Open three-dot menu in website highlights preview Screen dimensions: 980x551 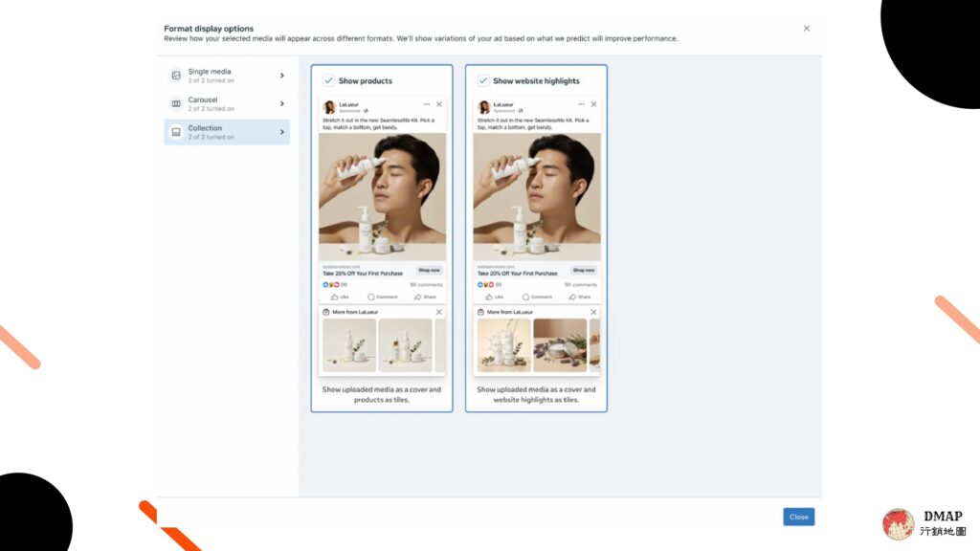tap(581, 104)
